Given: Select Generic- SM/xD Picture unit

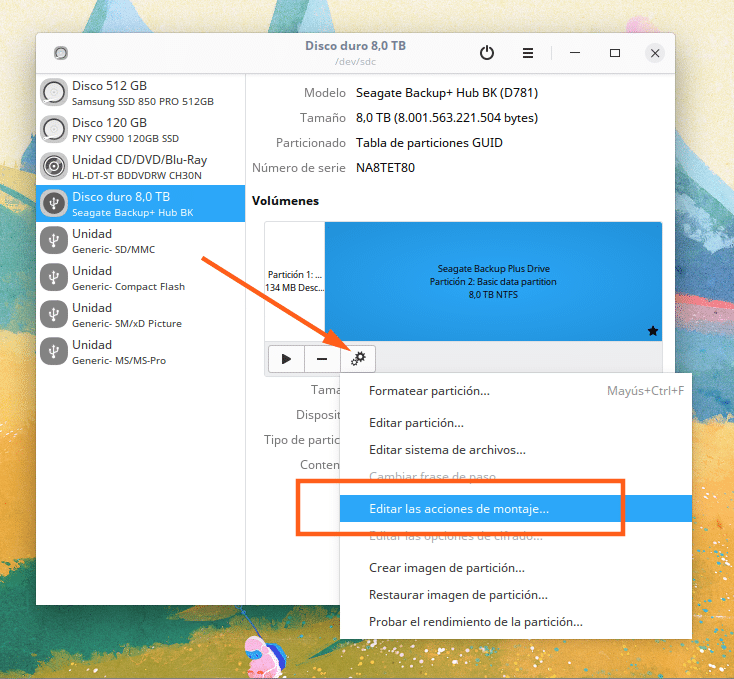Looking at the screenshot, I should pos(140,314).
